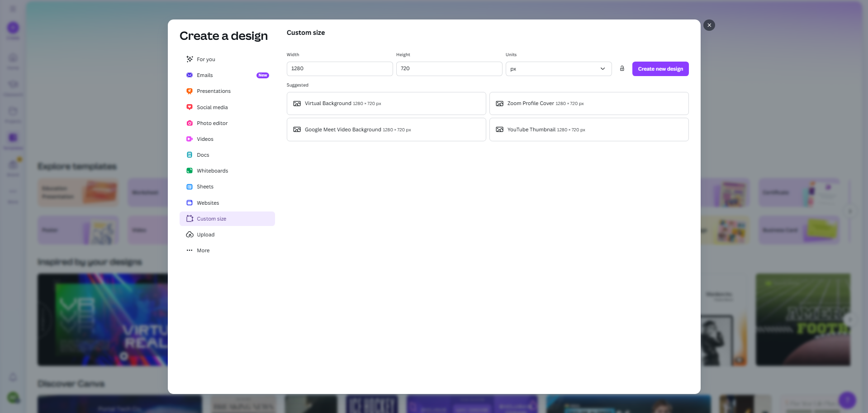The image size is (868, 413).
Task: Click the "Width" field label
Action: (293, 55)
